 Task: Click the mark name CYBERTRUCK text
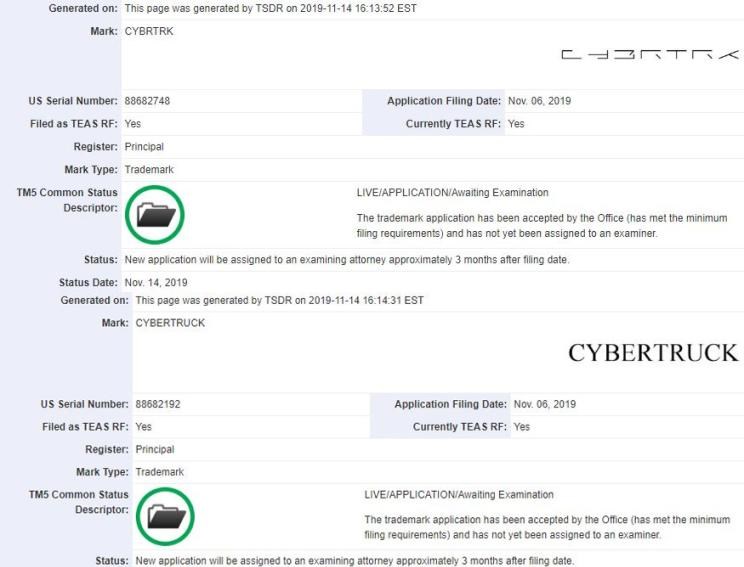coord(170,323)
